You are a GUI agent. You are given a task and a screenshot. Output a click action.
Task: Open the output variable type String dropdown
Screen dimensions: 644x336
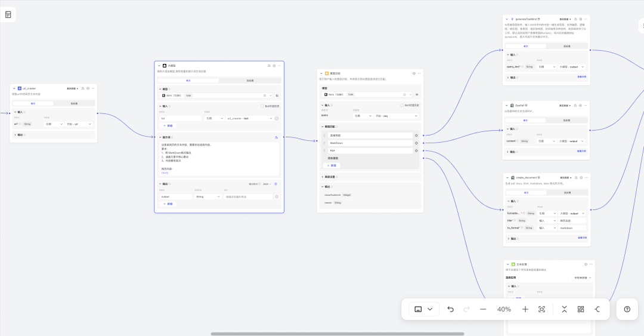(x=208, y=196)
